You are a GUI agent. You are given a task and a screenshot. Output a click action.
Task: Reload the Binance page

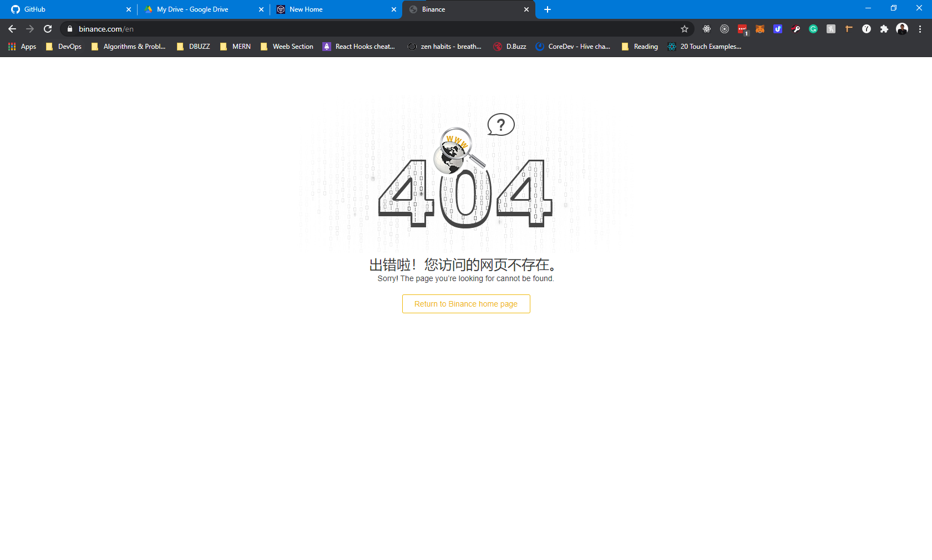tap(48, 29)
